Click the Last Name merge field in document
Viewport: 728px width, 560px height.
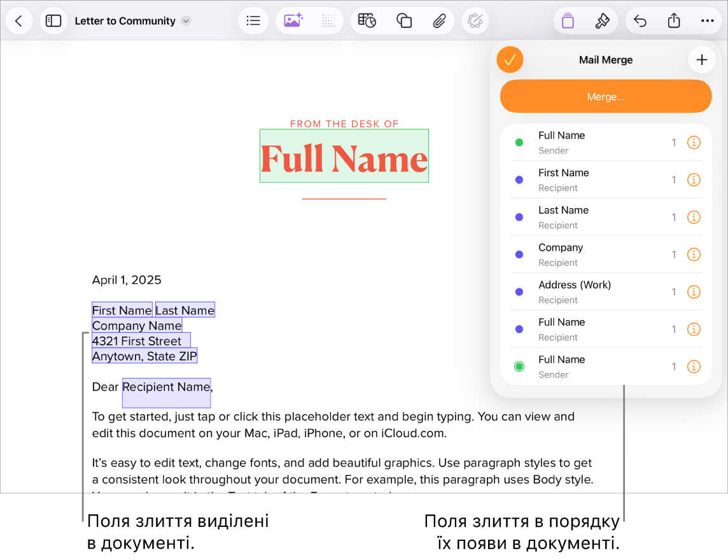[x=185, y=310]
